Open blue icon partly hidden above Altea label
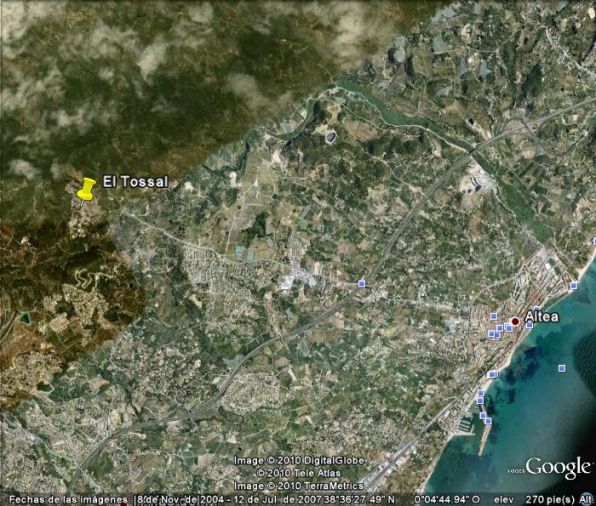Screen dimensions: 596x506 tap(537, 308)
